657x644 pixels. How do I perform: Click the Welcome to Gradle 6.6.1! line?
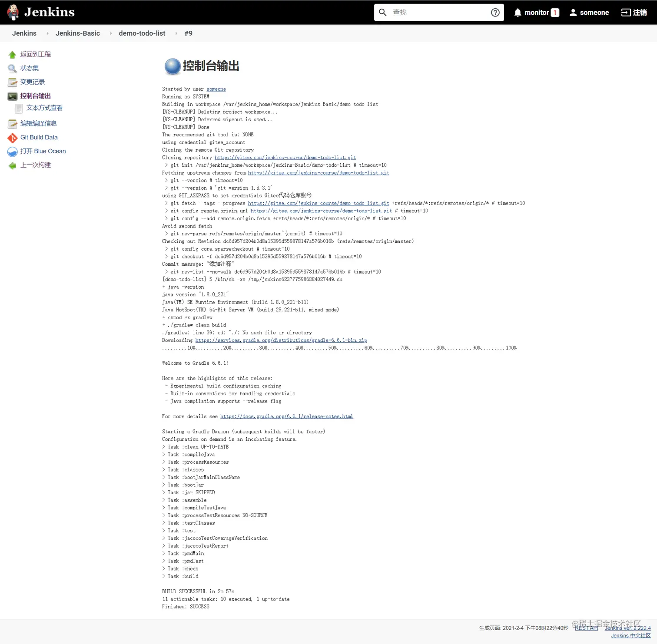195,363
